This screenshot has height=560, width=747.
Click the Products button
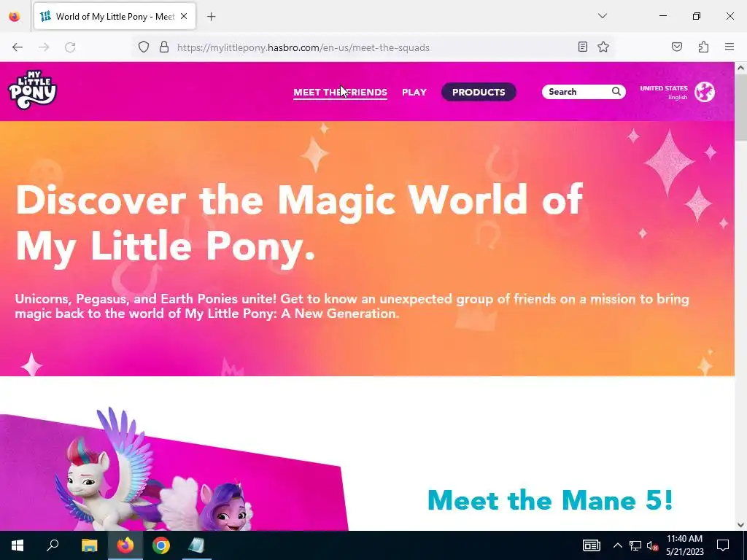click(479, 92)
